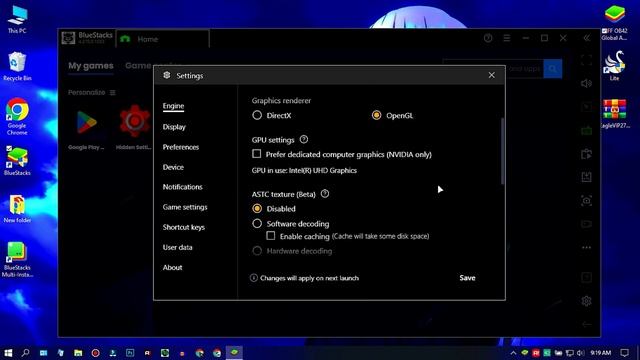This screenshot has height=360, width=640.
Task: Open Personalize options menu icon
Action: point(113,93)
